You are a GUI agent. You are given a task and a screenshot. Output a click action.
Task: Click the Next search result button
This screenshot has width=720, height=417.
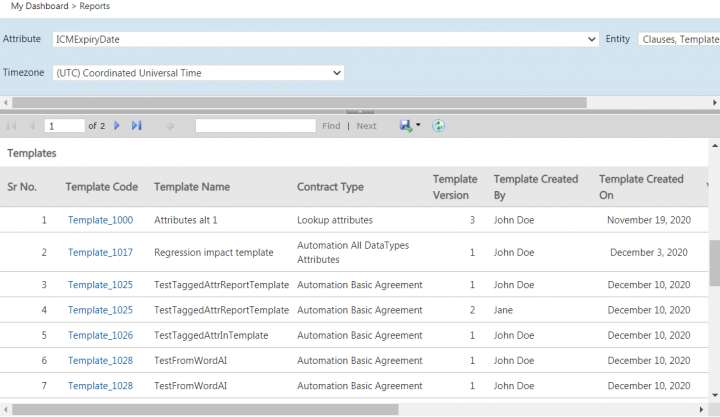coord(367,126)
